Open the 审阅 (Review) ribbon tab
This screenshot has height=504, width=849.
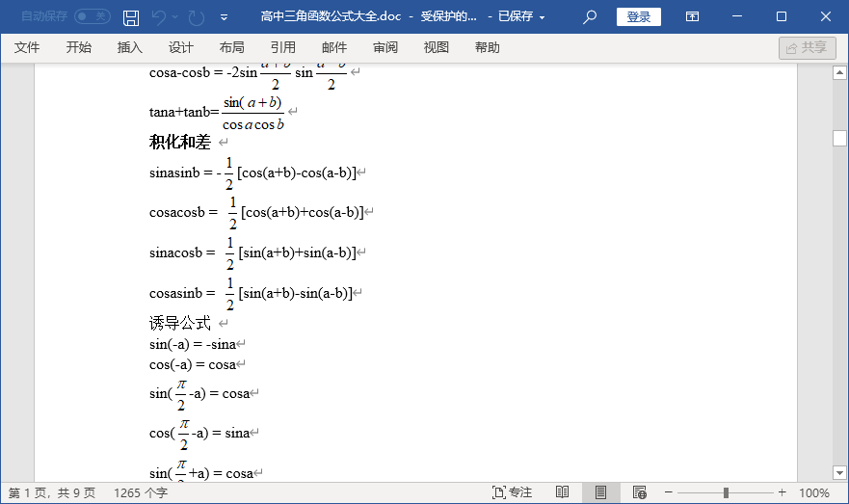385,48
